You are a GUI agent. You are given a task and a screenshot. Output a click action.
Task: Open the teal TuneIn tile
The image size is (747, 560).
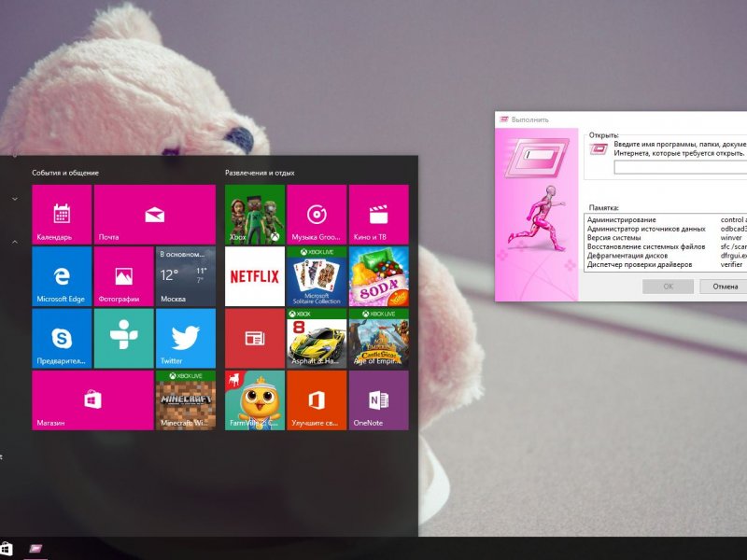[124, 338]
